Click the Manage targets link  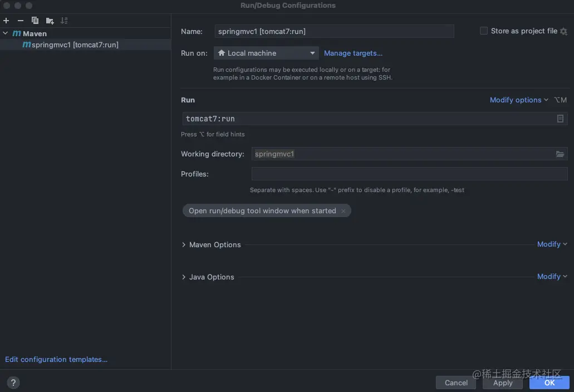353,53
